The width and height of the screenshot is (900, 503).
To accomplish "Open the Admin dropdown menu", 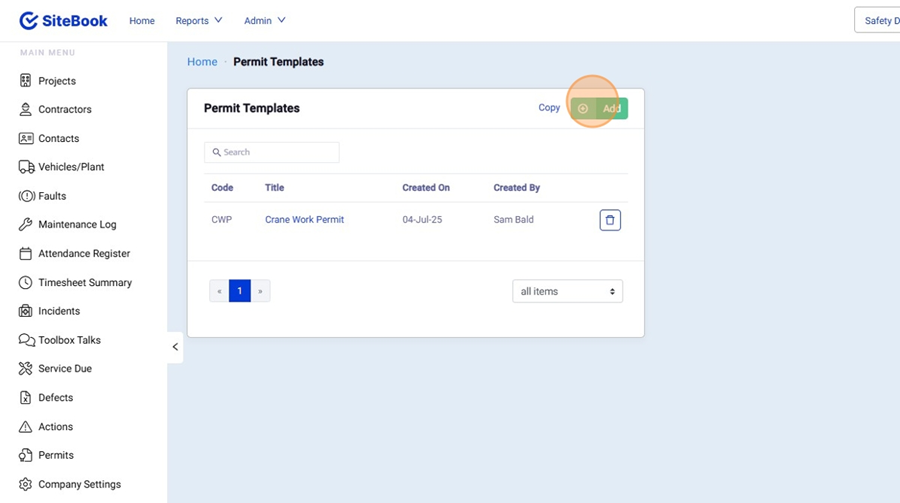I will tap(264, 21).
